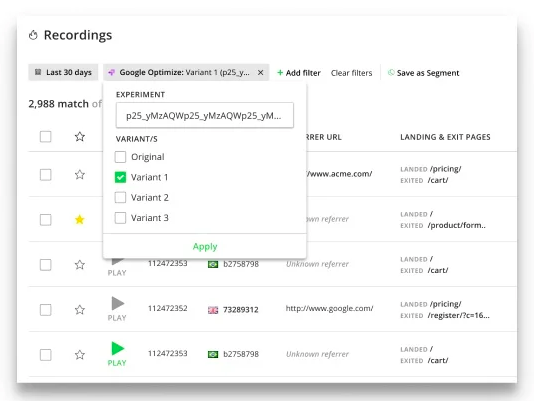
Task: Click Save as Segment
Action: (x=423, y=73)
